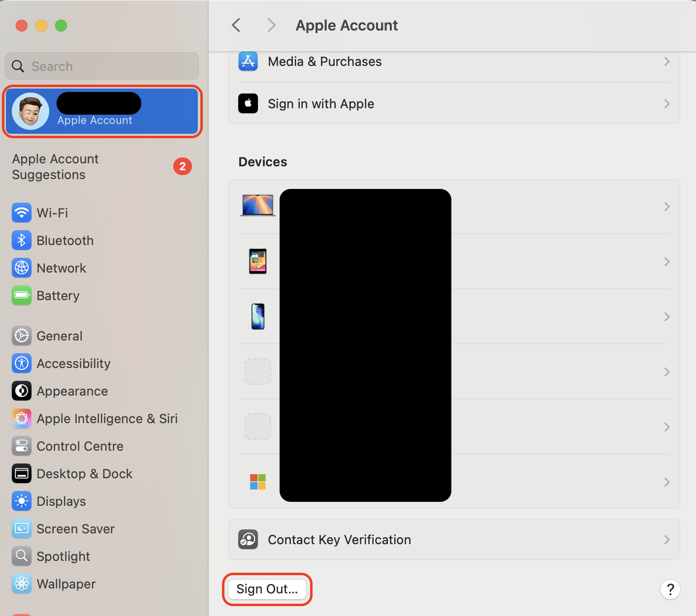Click the second dashed placeholder device icon
The image size is (696, 616).
point(258,427)
